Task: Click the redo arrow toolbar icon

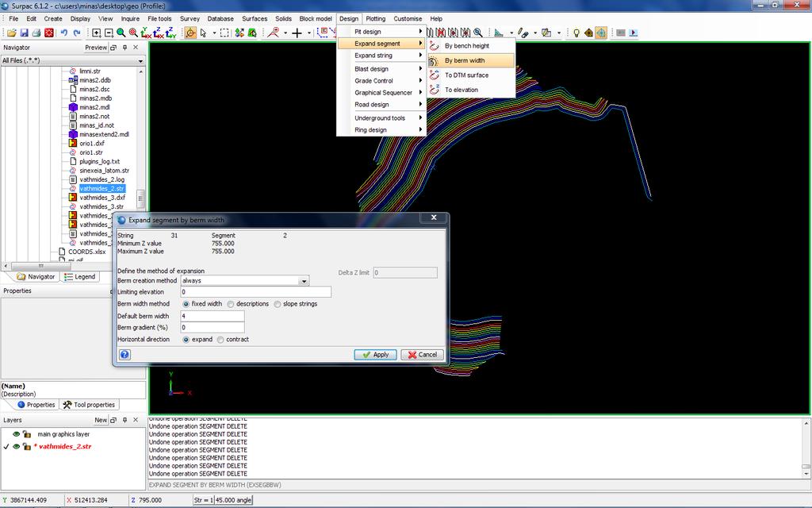Action: (x=77, y=33)
